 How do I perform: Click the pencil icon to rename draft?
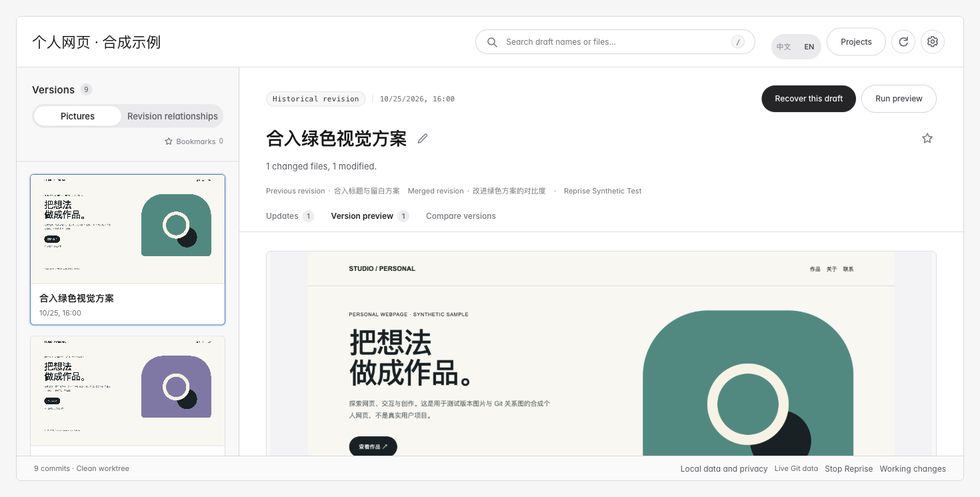(423, 139)
